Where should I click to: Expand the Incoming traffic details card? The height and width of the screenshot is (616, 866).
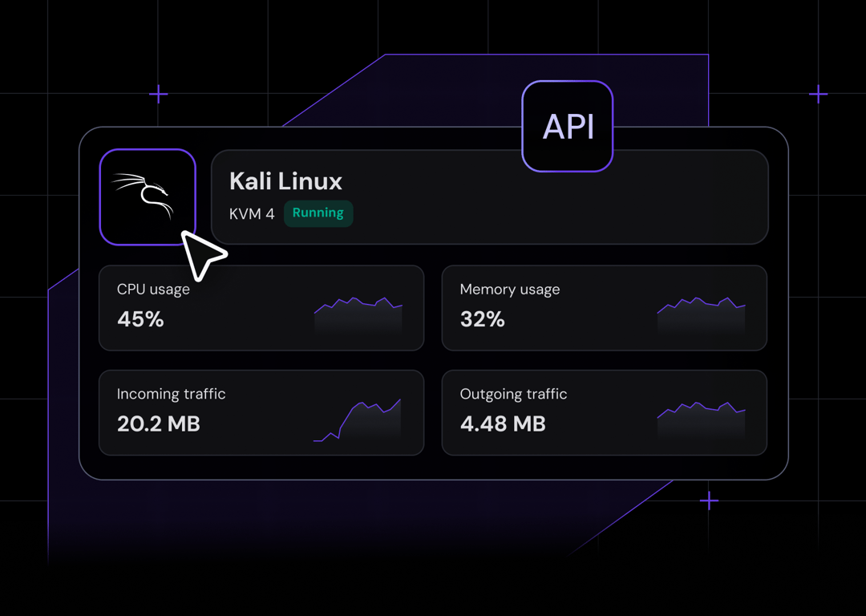tap(261, 412)
